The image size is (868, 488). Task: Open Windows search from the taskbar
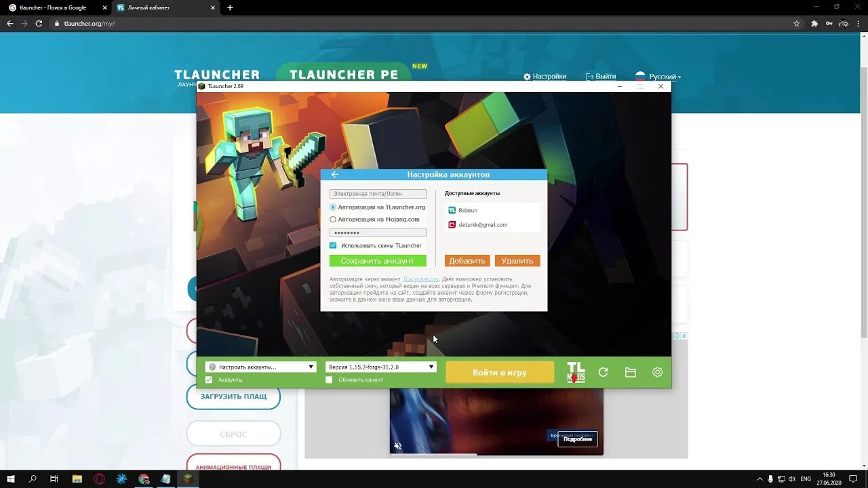33,479
